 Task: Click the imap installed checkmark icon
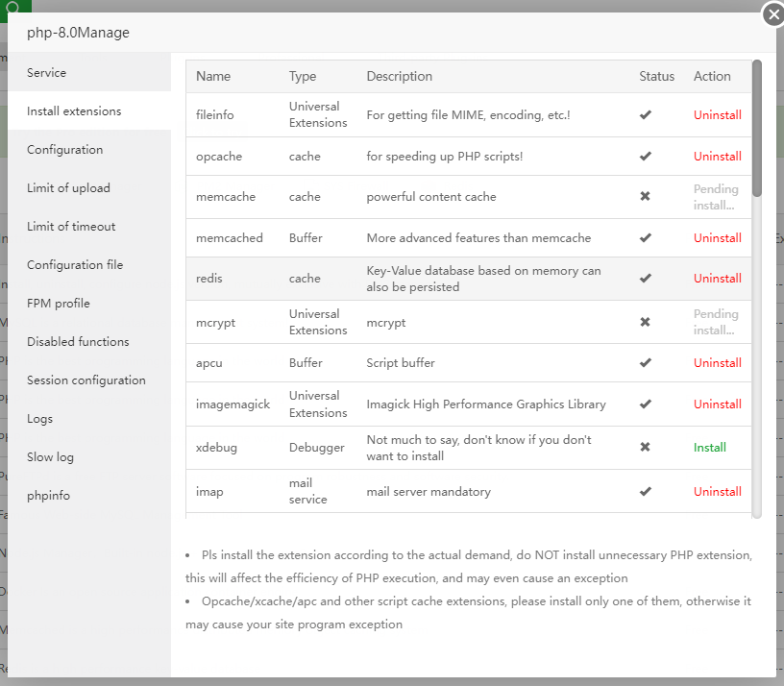[646, 491]
